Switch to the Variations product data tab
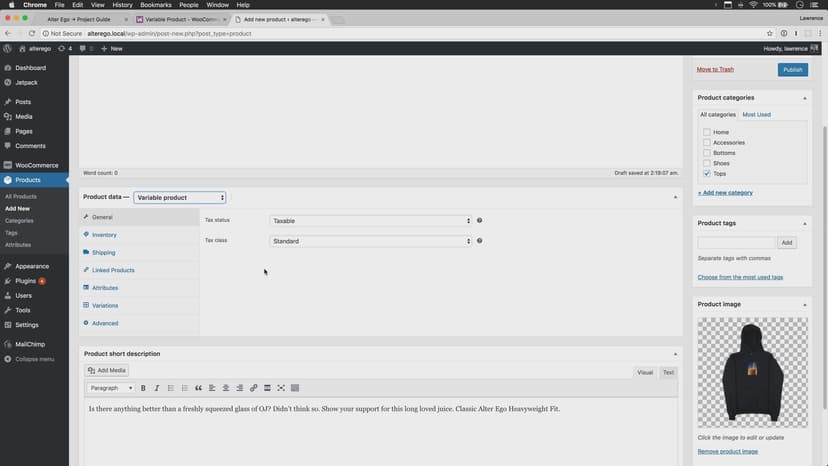The height and width of the screenshot is (466, 828). (x=105, y=305)
